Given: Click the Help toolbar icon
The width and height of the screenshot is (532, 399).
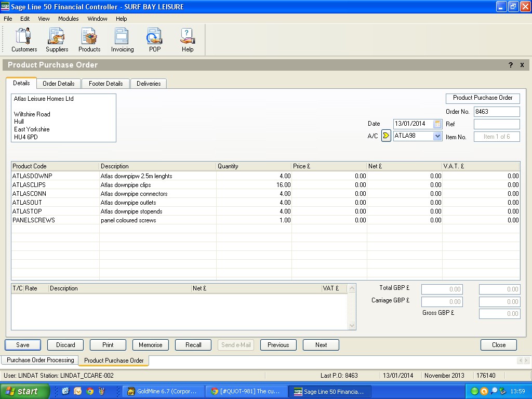Looking at the screenshot, I should click(x=188, y=40).
